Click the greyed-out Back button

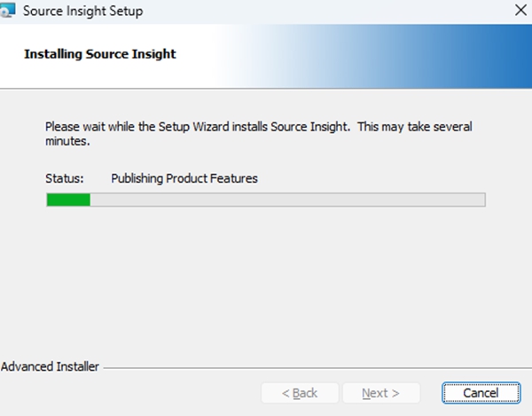click(299, 392)
